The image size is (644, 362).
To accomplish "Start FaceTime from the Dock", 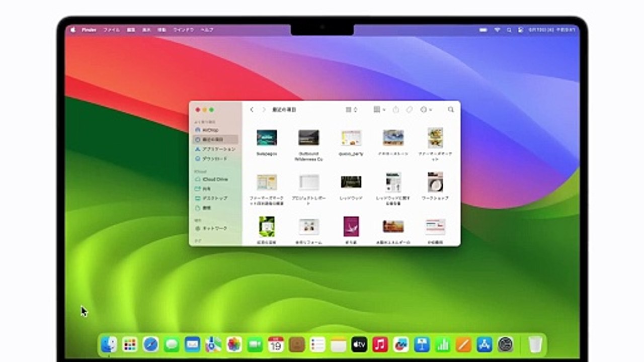I will click(x=255, y=344).
